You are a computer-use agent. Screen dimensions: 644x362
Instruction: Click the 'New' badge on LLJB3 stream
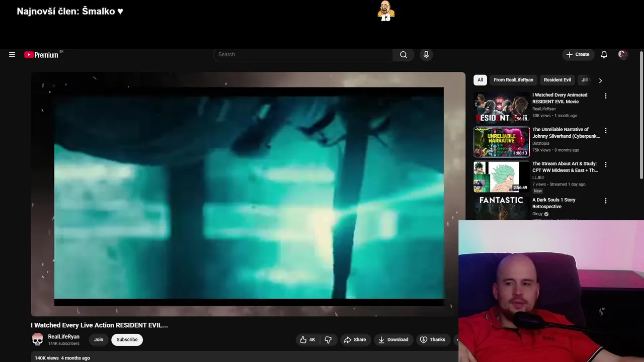[538, 191]
